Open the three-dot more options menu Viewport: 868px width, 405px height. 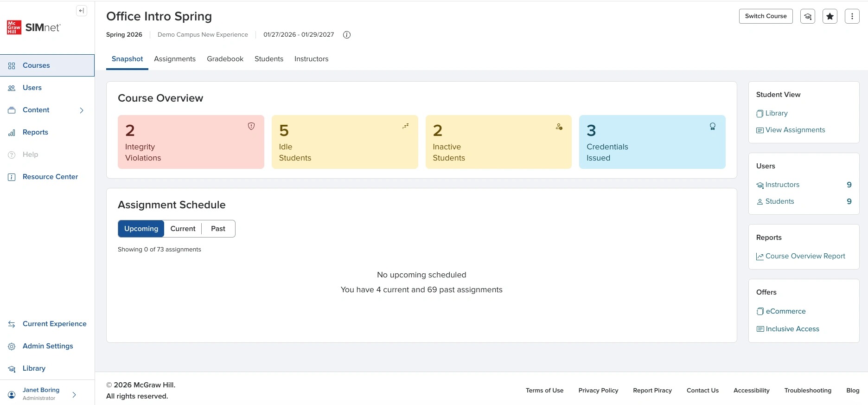[x=852, y=16]
